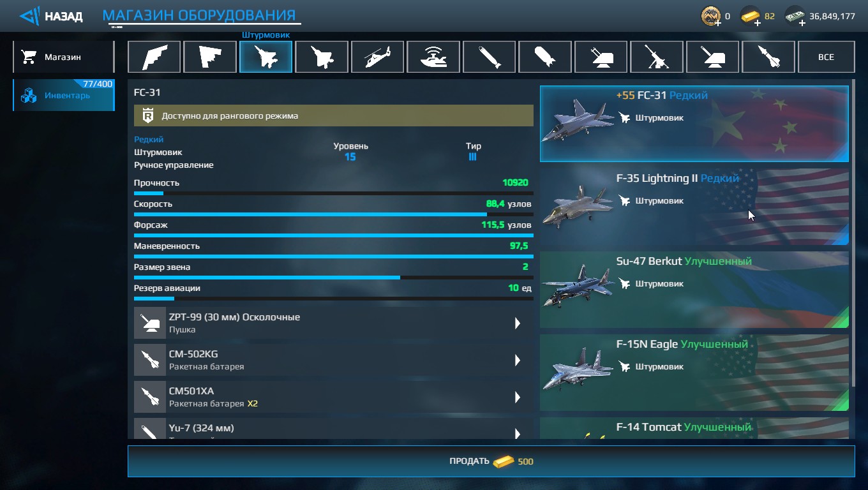This screenshot has height=490, width=868.
Task: Select the radar ship category icon
Action: click(x=433, y=57)
